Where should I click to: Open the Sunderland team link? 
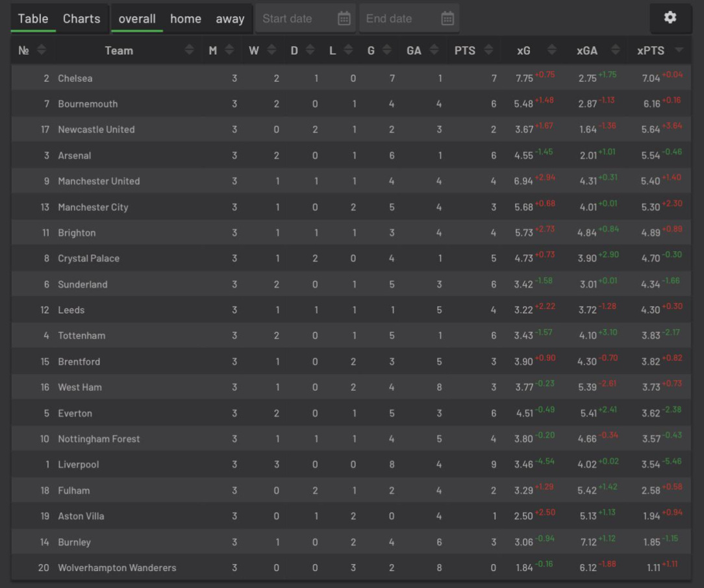pyautogui.click(x=82, y=284)
